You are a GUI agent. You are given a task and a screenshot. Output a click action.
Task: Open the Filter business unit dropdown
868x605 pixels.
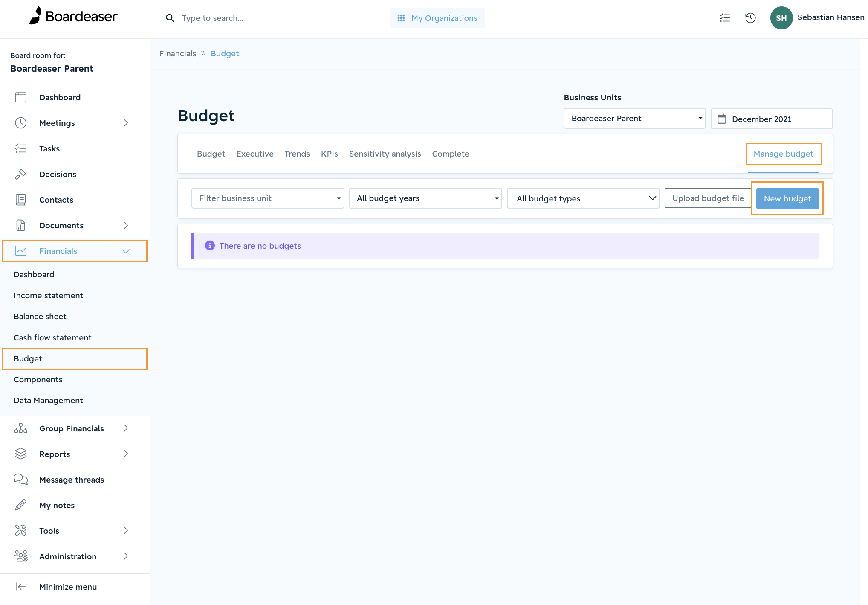point(268,198)
